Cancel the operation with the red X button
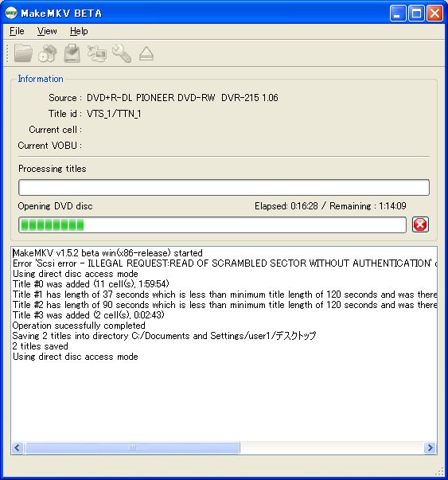Screen dimensions: 448x480 [x=420, y=224]
